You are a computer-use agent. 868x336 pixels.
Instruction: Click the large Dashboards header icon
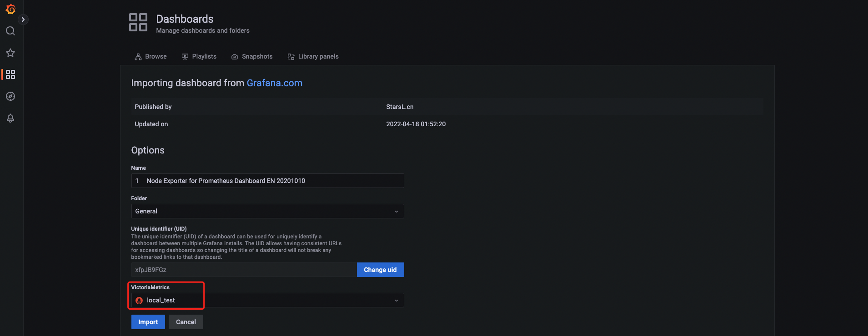click(138, 22)
